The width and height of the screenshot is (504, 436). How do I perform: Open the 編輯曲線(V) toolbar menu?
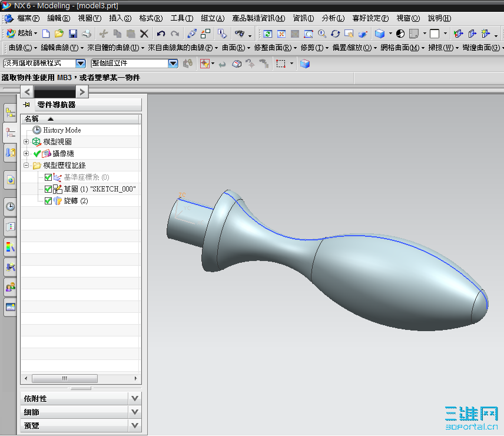[x=62, y=48]
